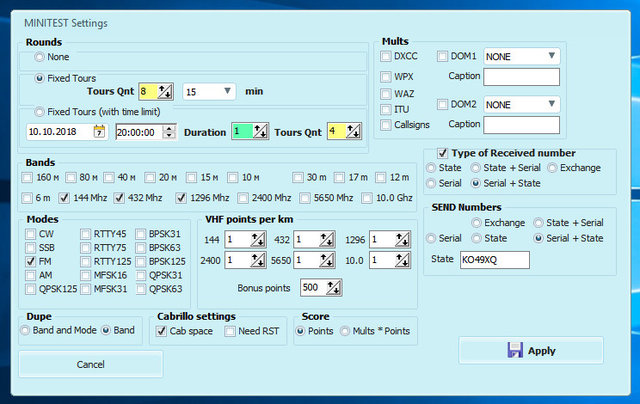
Task: Uncheck the 1296 Mhz band
Action: [181, 198]
